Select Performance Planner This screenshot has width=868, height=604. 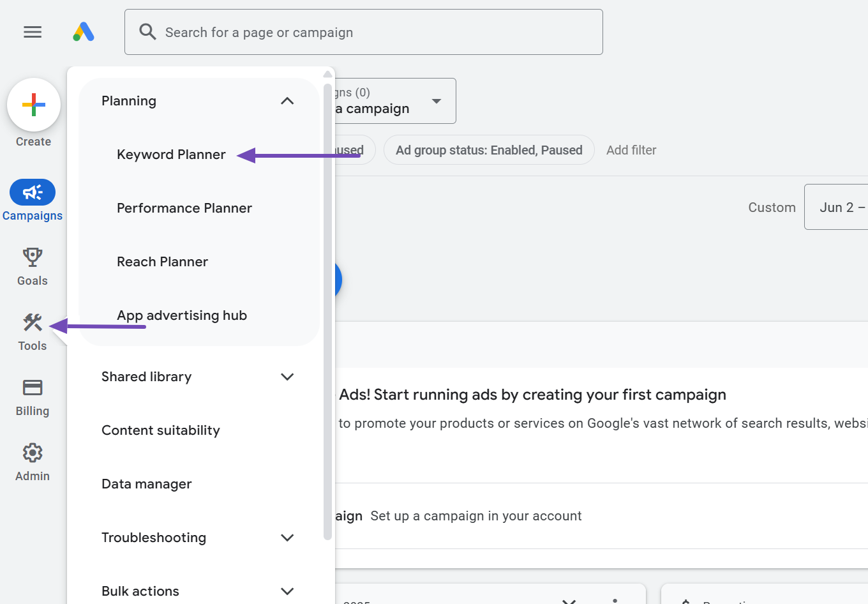pos(184,208)
